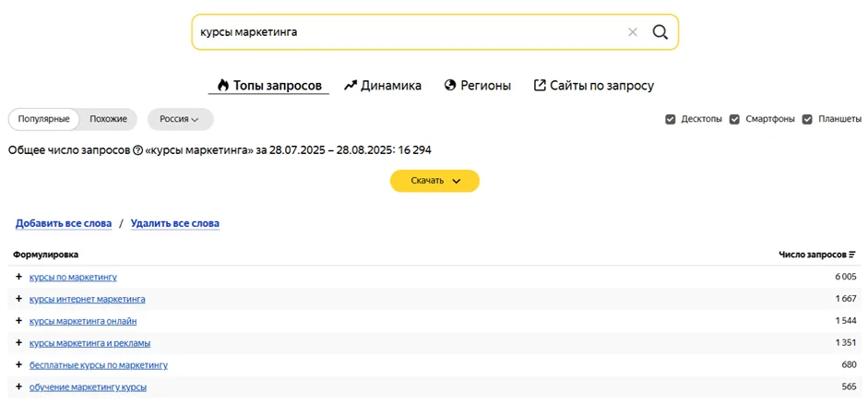Viewport: 868px width, 404px height.
Task: Add phrase курсы по маркетингу with plus
Action: pos(18,276)
